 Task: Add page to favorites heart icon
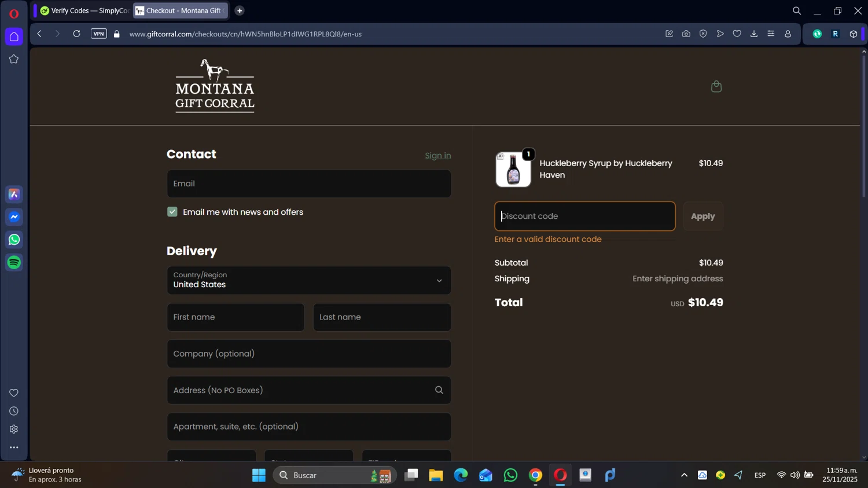pyautogui.click(x=737, y=34)
